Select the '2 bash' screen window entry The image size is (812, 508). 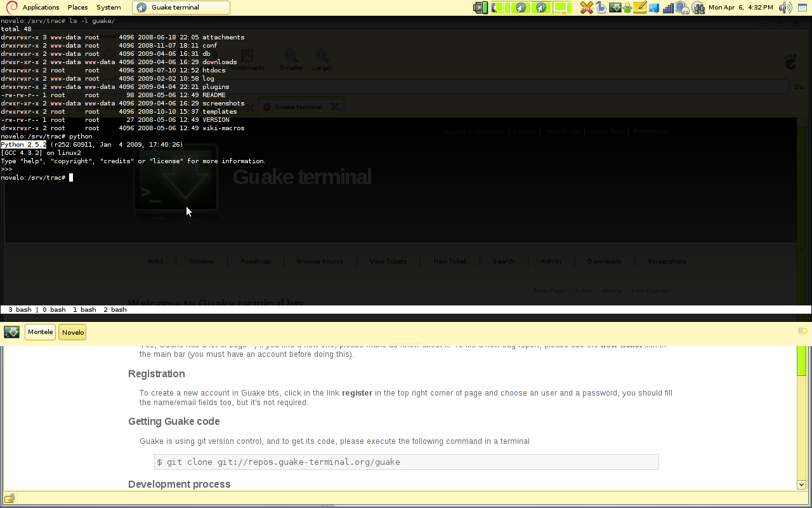click(115, 310)
